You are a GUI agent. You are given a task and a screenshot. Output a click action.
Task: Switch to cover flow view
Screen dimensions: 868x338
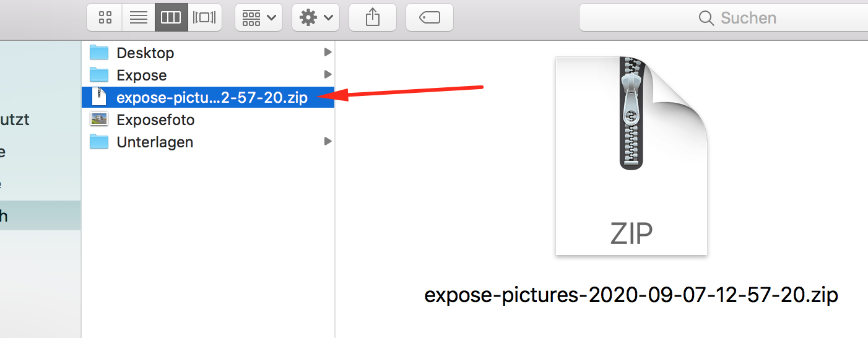tap(204, 17)
